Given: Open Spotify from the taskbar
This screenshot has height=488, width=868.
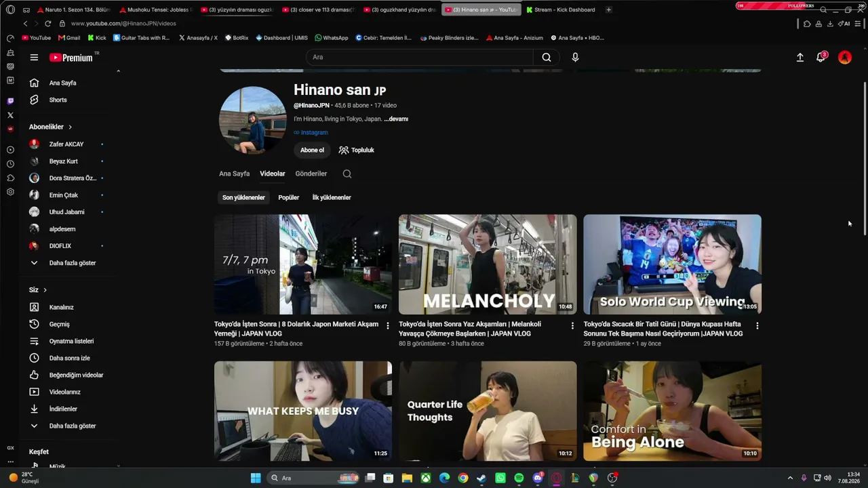Looking at the screenshot, I should tap(519, 478).
